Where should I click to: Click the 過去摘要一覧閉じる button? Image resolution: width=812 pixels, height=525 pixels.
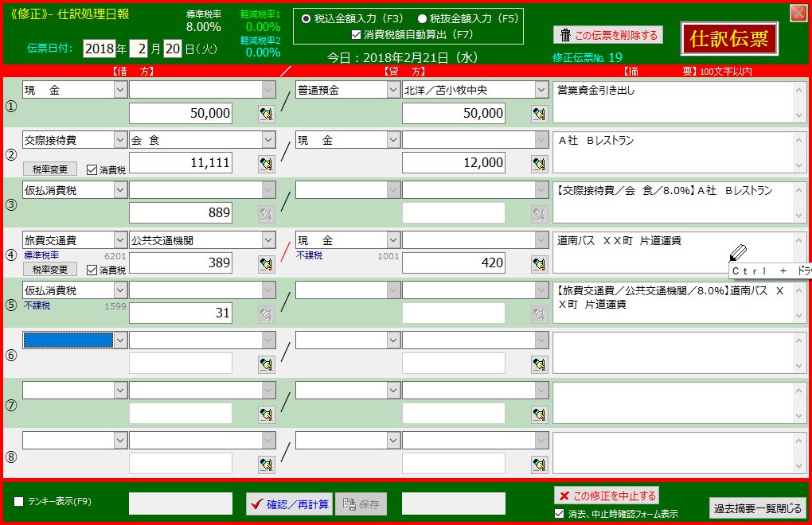point(757,507)
